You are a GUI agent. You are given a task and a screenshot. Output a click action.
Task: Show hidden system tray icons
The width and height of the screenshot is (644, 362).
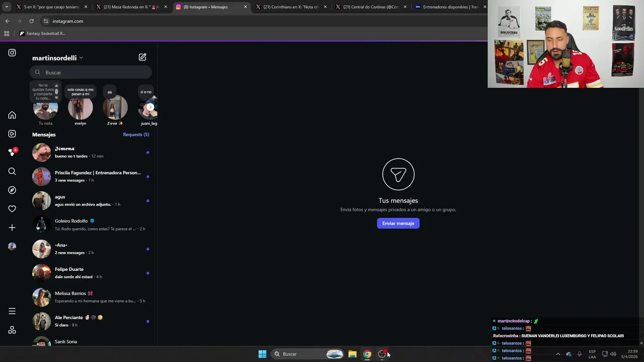click(x=557, y=354)
